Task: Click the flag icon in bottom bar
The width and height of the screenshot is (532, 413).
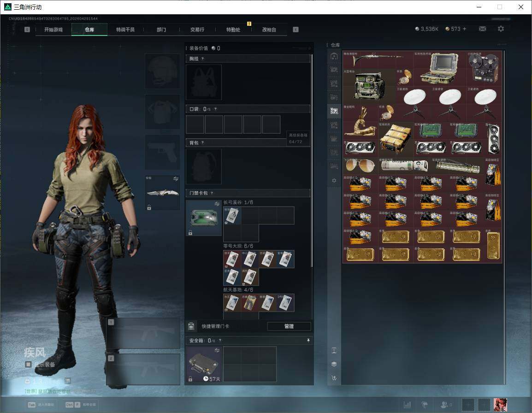Action: coord(425,405)
